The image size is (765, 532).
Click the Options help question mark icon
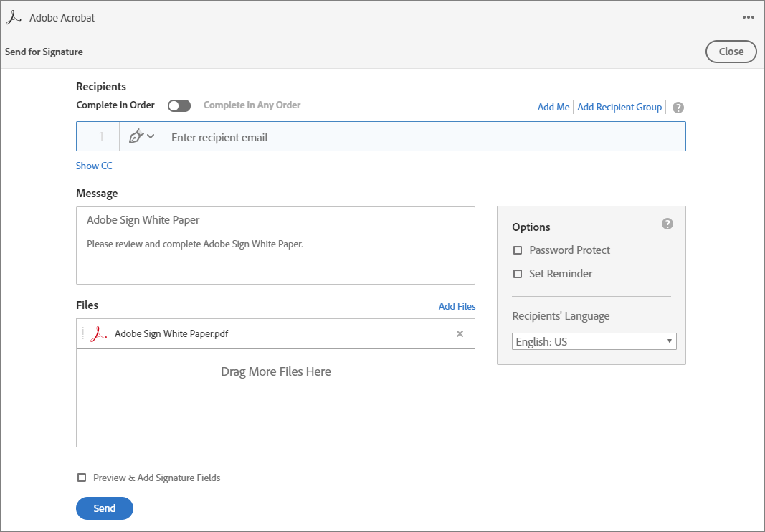click(667, 224)
